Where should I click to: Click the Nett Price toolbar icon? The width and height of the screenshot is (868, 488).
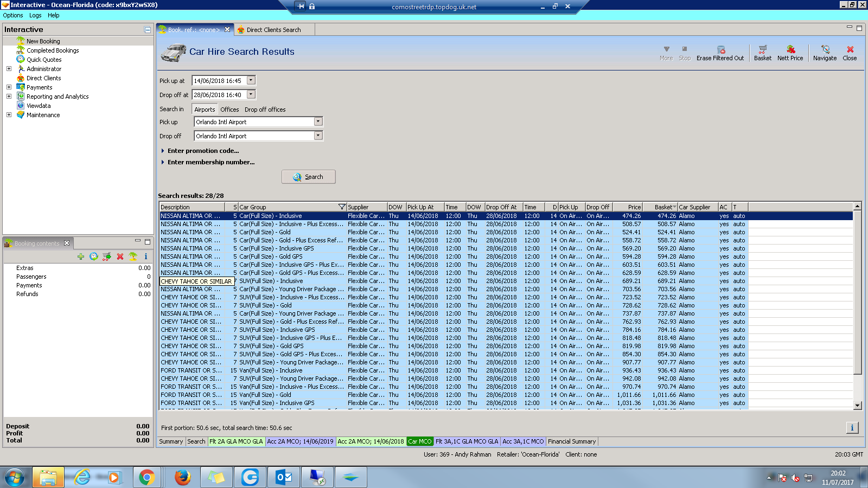tap(790, 50)
